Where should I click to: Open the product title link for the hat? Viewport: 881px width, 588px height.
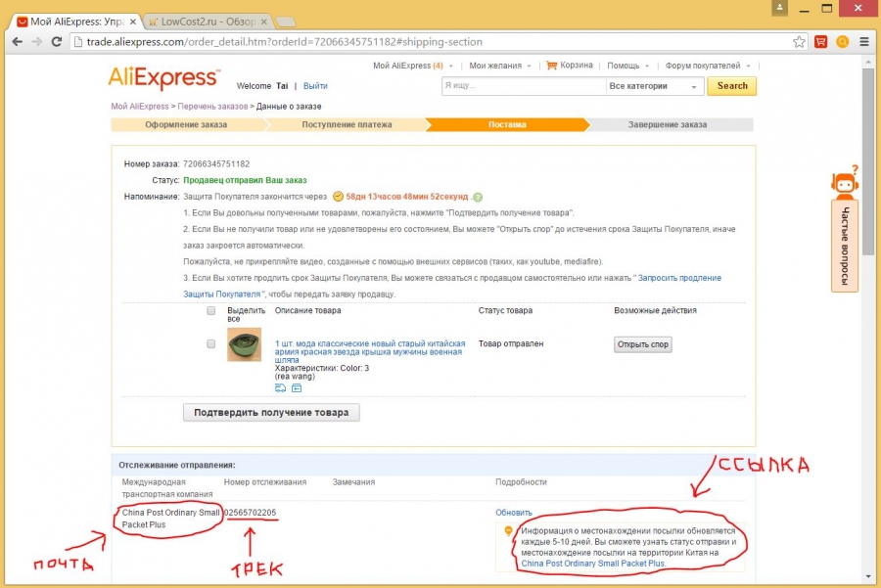point(370,351)
